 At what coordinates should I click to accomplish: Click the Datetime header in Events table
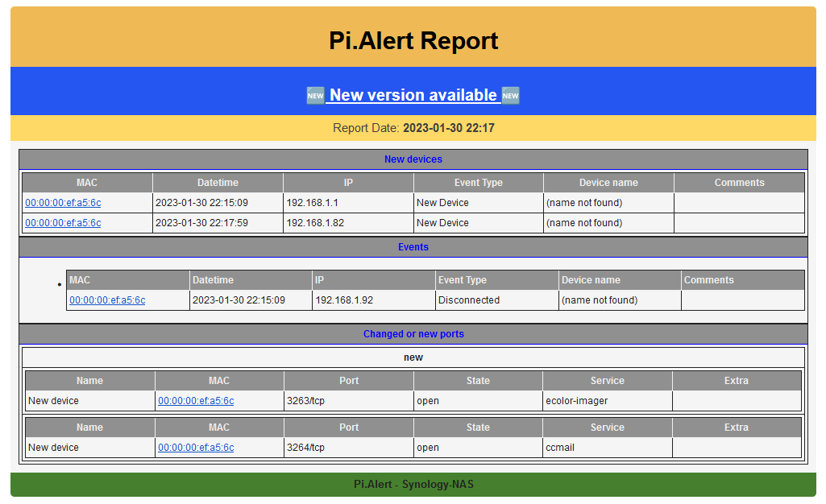pyautogui.click(x=212, y=279)
